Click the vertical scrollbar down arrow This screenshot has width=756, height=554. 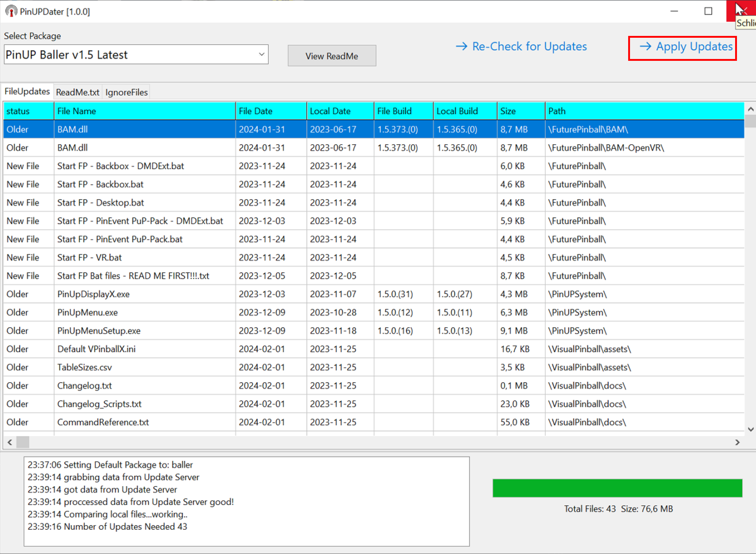(x=751, y=429)
